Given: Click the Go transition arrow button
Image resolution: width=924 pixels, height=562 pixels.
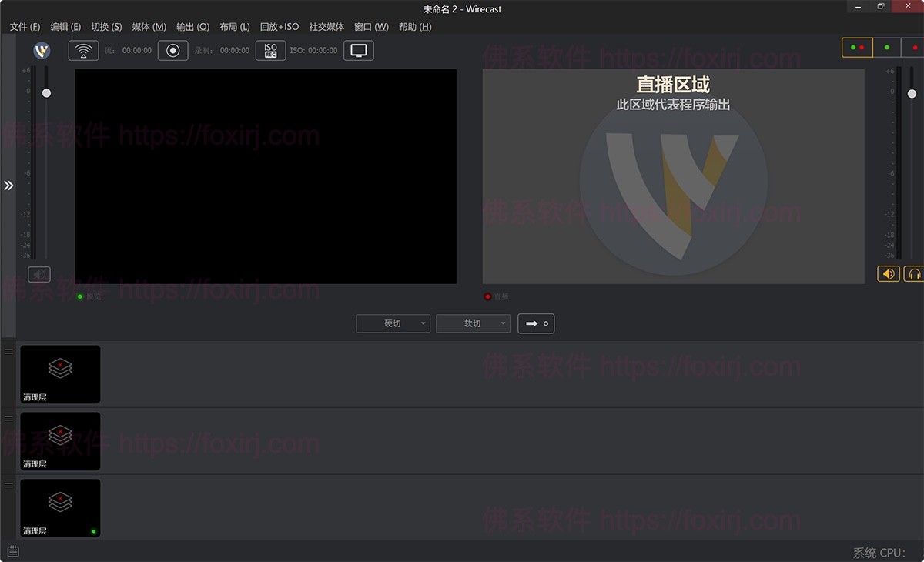Looking at the screenshot, I should point(536,323).
